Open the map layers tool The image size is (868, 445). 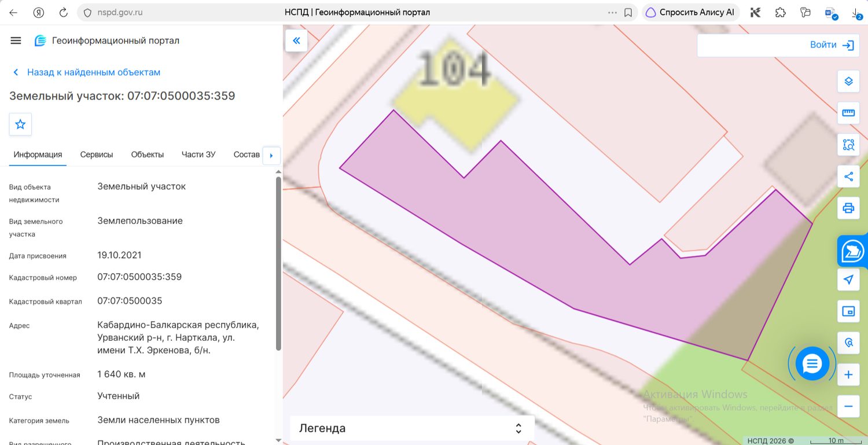848,82
